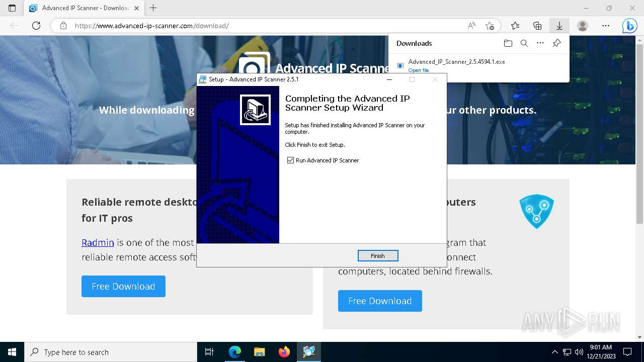Select the Setup installer taskbar icon

(309, 352)
